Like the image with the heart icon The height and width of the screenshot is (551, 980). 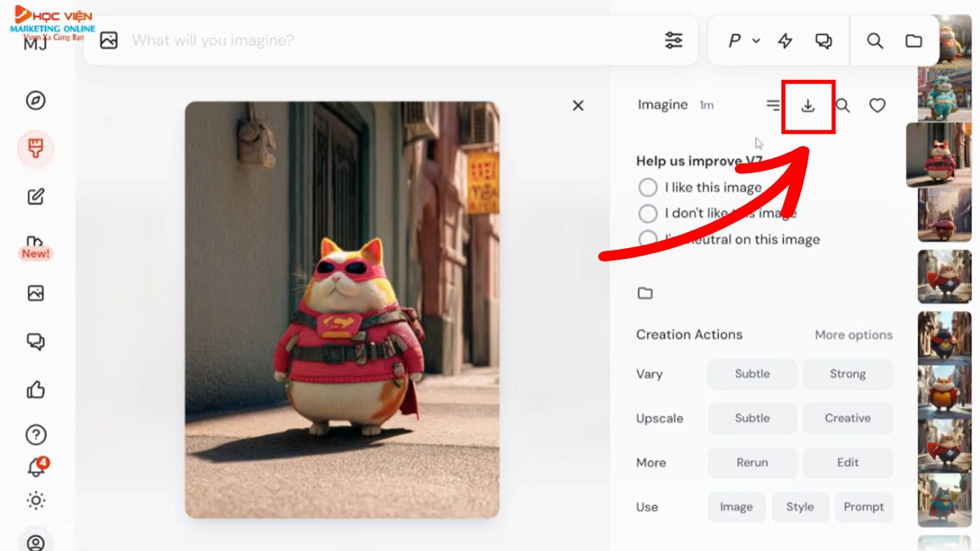point(877,105)
